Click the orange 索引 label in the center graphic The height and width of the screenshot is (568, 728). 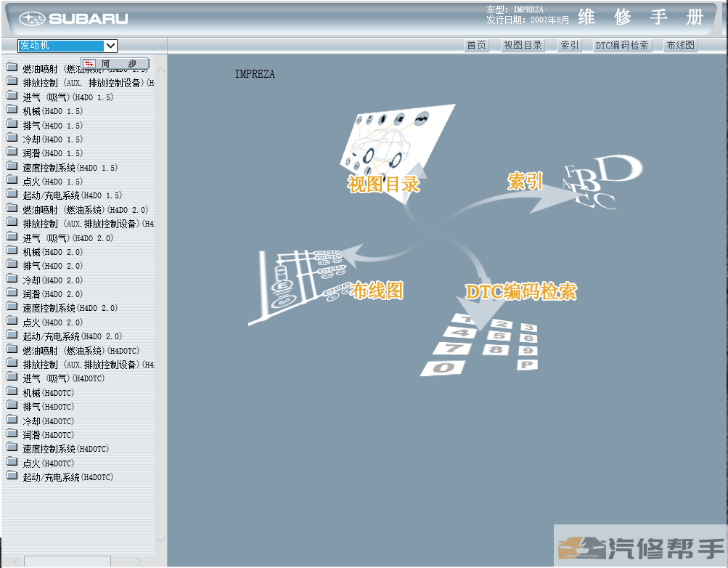525,181
